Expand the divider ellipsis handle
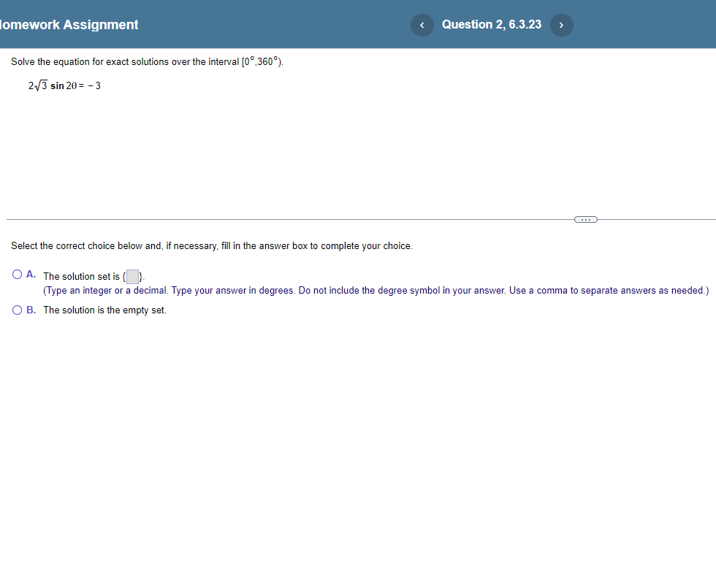 tap(585, 220)
